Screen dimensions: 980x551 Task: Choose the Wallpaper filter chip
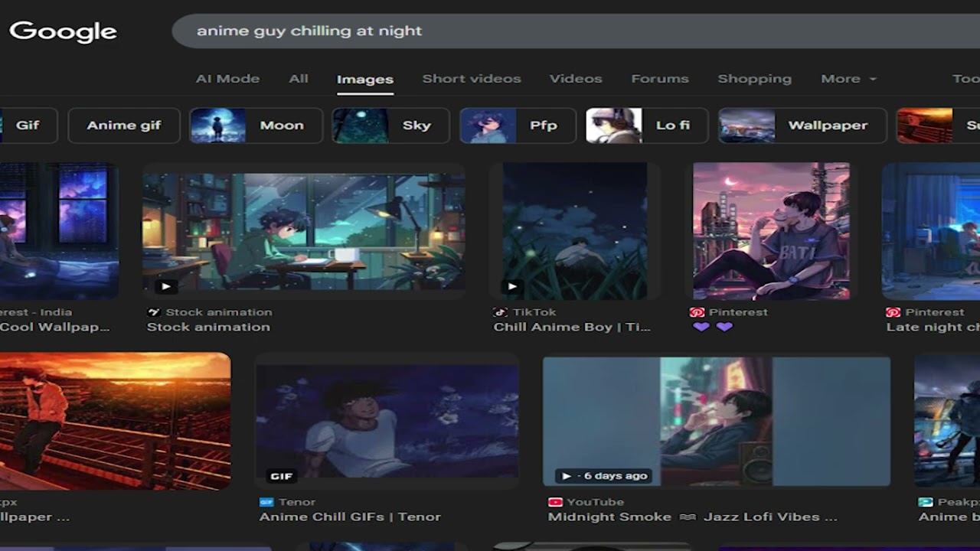(x=802, y=126)
